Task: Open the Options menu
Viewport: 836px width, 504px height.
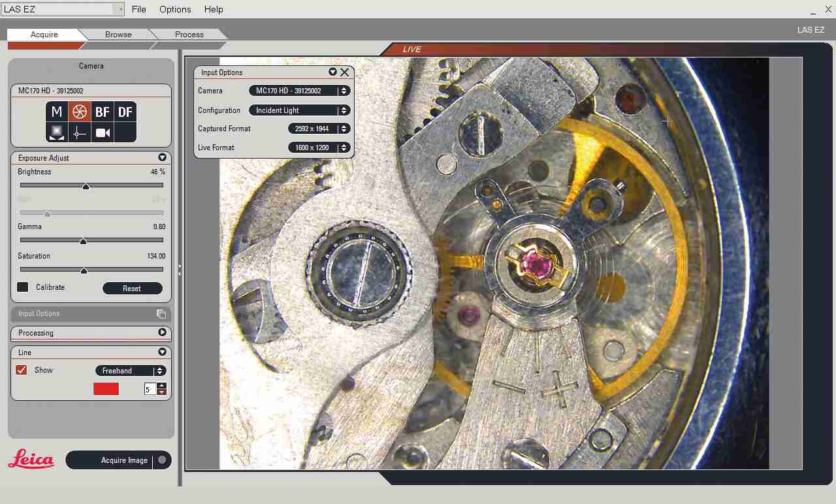Action: click(174, 9)
